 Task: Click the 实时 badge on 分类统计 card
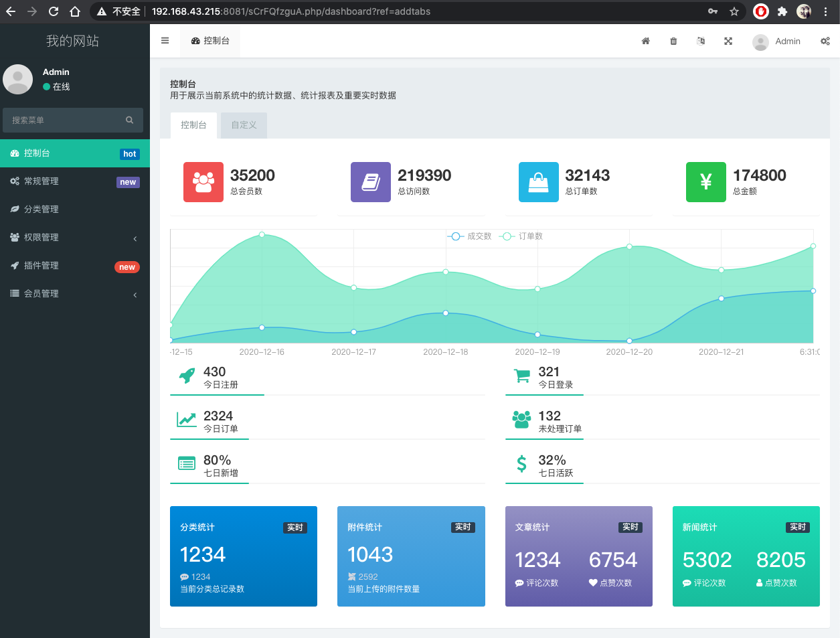pyautogui.click(x=295, y=527)
